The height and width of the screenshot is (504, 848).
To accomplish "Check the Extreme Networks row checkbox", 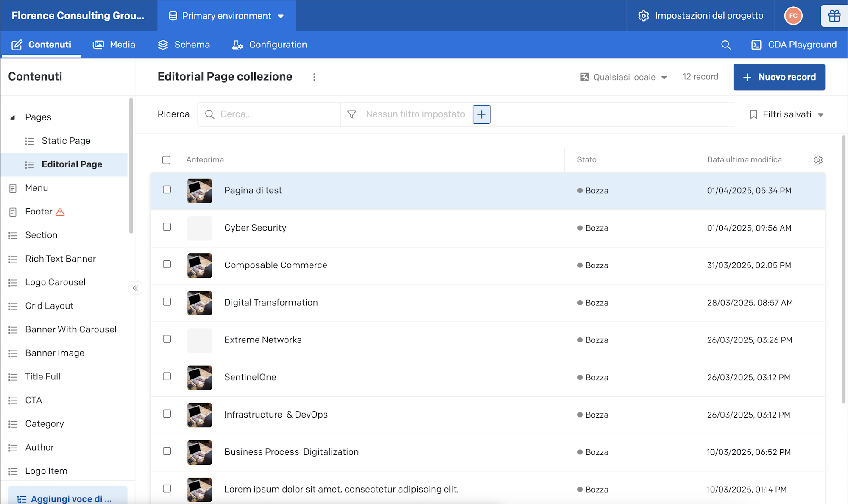I will (x=167, y=339).
